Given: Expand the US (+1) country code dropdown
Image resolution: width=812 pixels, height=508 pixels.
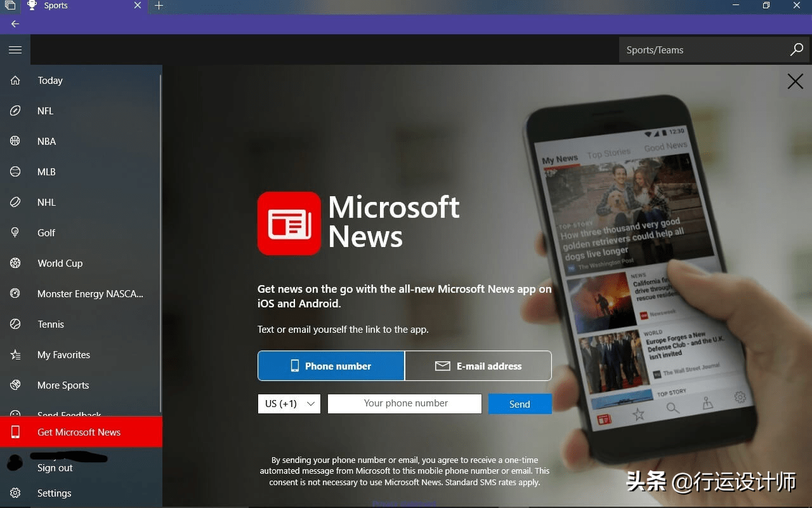Looking at the screenshot, I should point(289,404).
